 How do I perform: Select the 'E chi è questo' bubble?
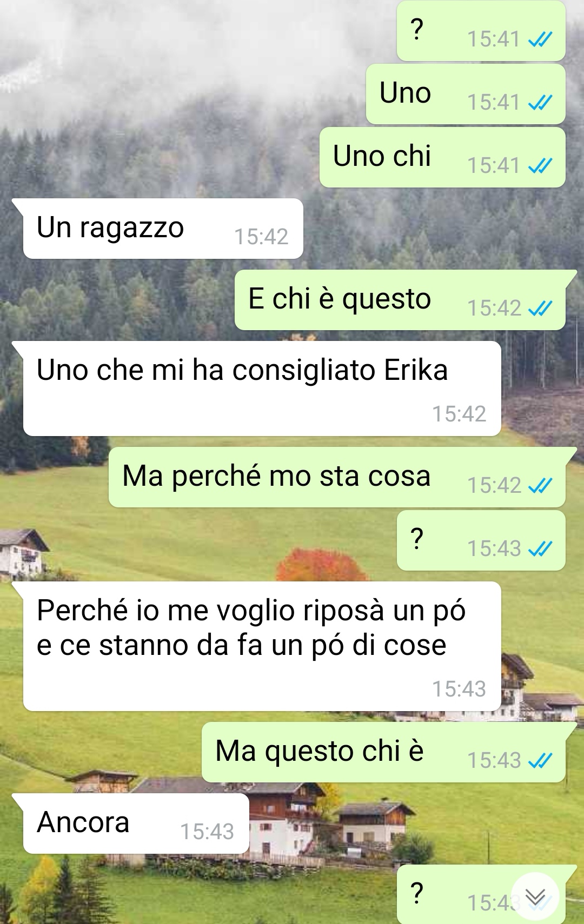coord(400,300)
